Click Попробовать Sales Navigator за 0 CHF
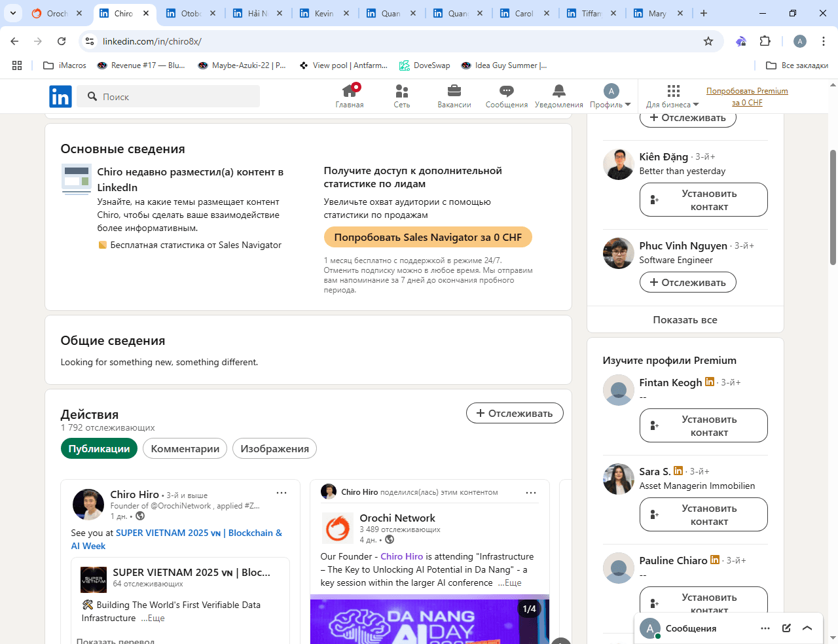The image size is (838, 644). pyautogui.click(x=428, y=237)
